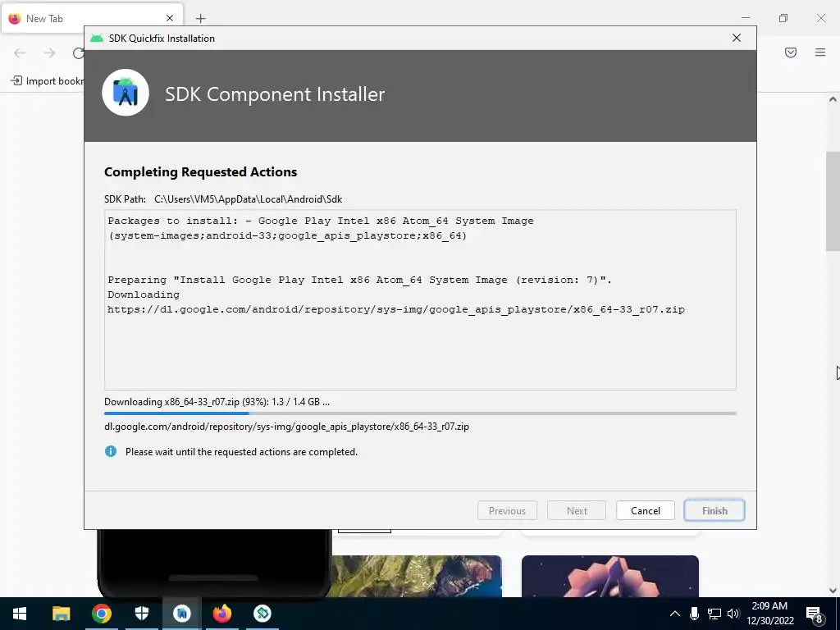840x630 pixels.
Task: Click the disabled Next button
Action: (577, 510)
